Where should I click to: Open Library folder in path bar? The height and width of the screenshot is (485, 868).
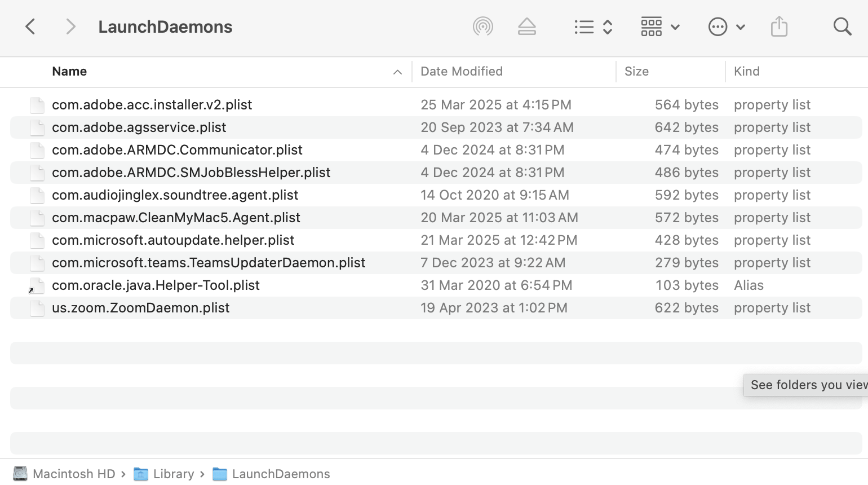coord(173,474)
